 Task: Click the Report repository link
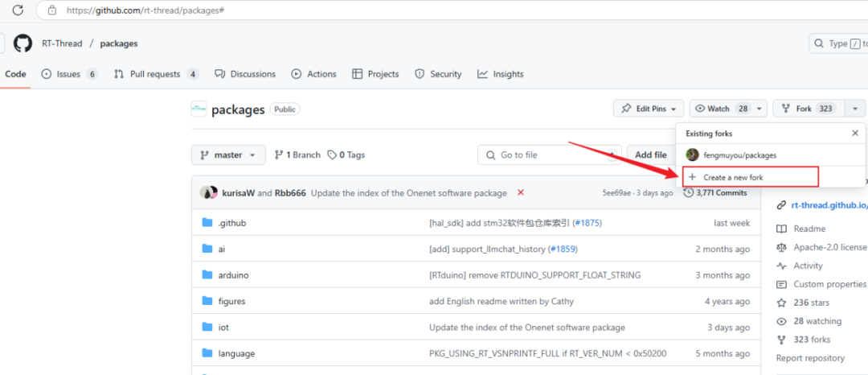(810, 358)
